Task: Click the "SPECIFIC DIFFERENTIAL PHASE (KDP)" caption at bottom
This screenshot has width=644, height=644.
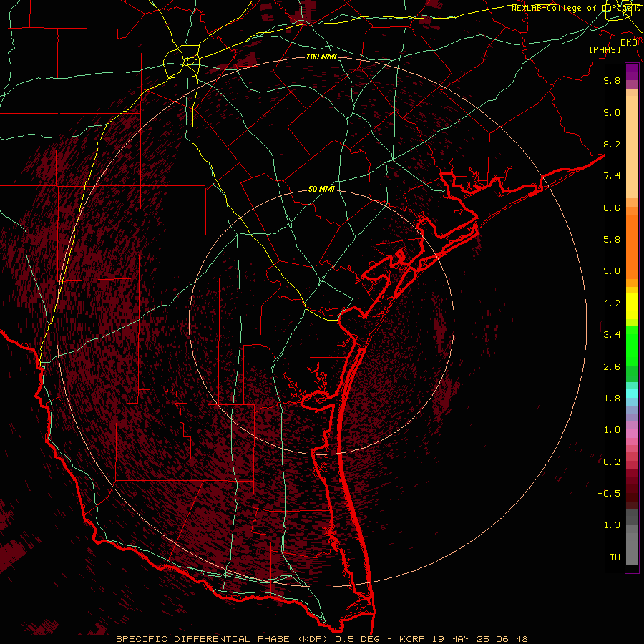Action: (223, 639)
